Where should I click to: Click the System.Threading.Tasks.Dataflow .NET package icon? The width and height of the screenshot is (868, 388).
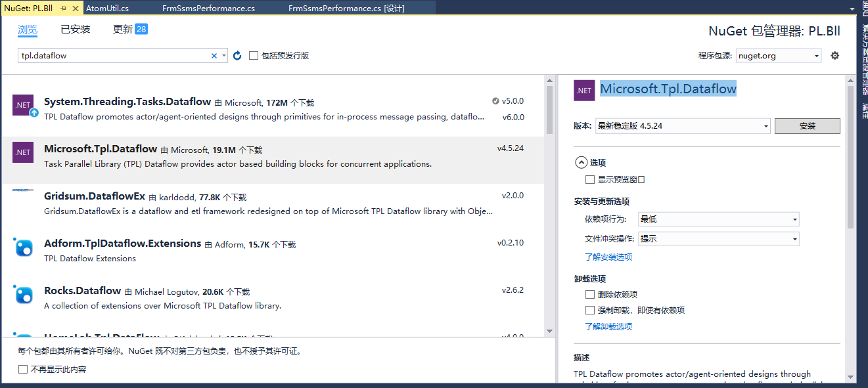click(23, 105)
